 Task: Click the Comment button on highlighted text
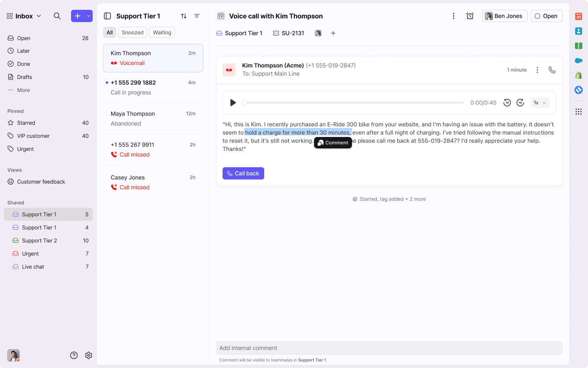[x=333, y=143]
